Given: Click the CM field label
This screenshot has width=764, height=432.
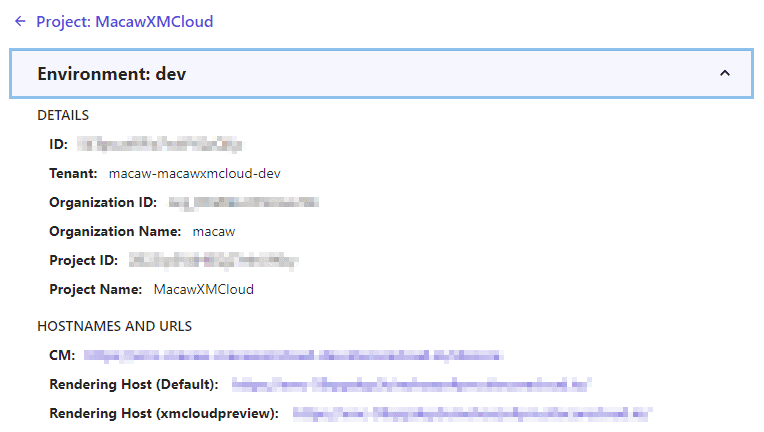Looking at the screenshot, I should click(62, 355).
